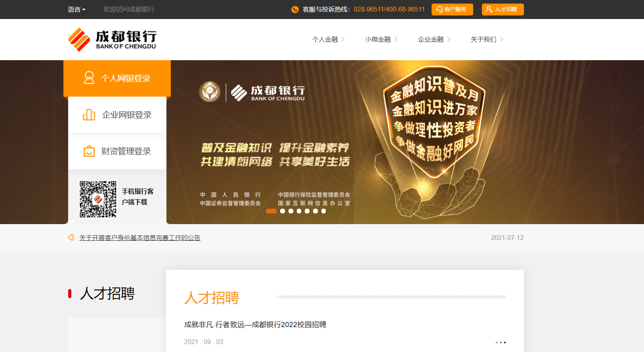The height and width of the screenshot is (352, 644).
Task: Click the mobile banking QR code
Action: pyautogui.click(x=98, y=199)
